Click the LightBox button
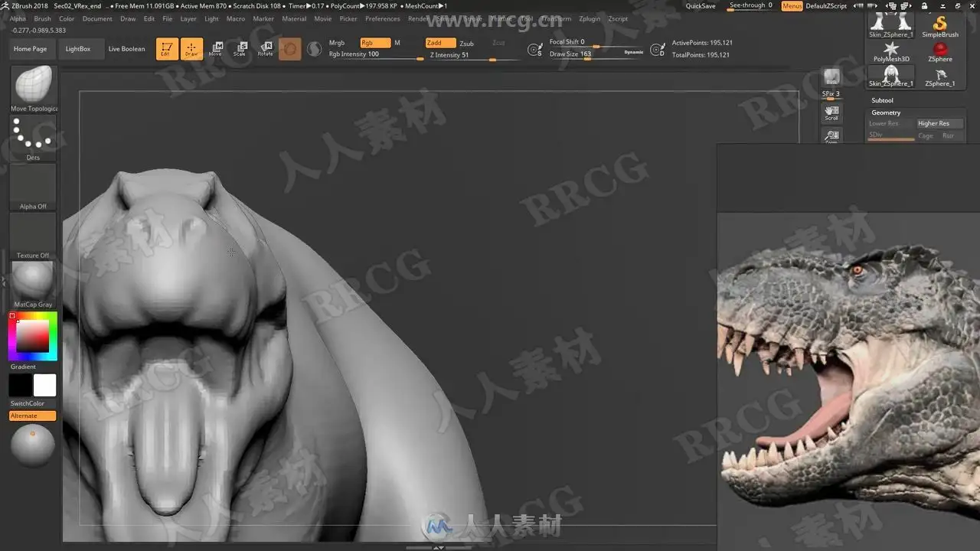 pos(78,49)
